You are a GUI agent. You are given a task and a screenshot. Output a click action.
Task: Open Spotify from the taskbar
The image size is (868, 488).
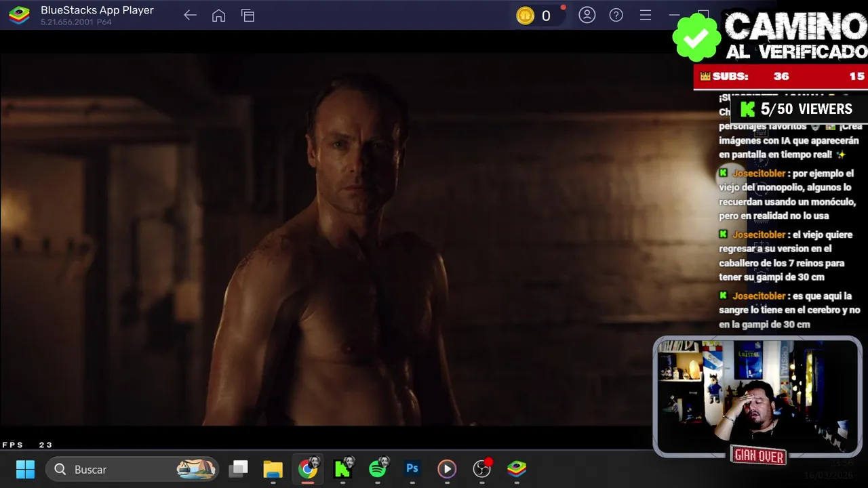378,468
